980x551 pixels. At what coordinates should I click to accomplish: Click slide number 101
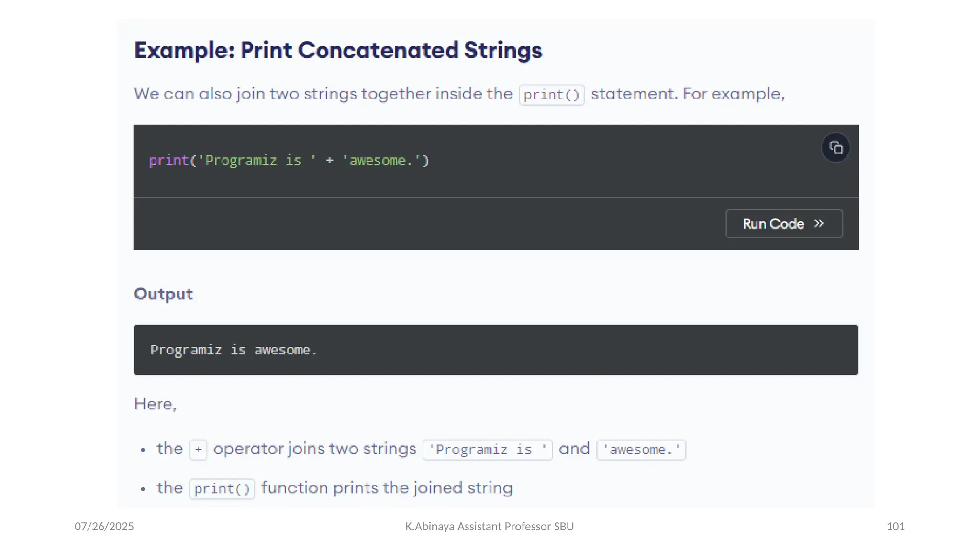click(x=895, y=526)
